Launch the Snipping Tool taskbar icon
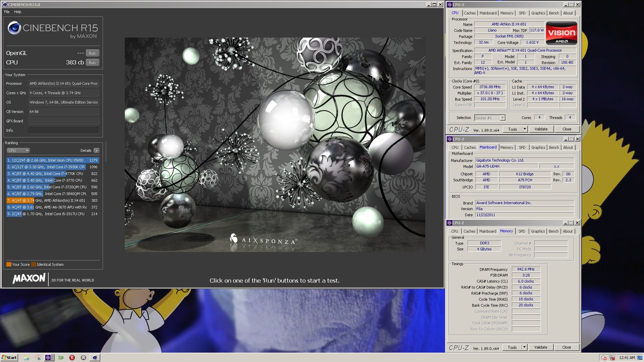The width and height of the screenshot is (644, 362). click(x=38, y=358)
